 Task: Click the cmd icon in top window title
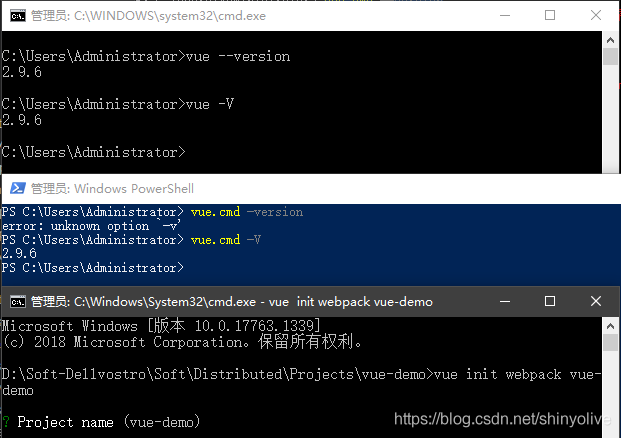point(18,16)
